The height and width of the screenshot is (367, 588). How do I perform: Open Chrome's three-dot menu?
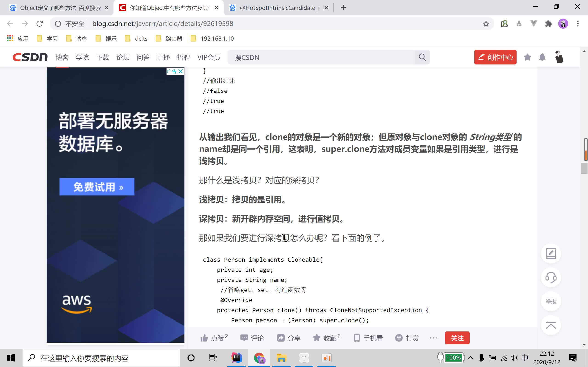click(578, 24)
